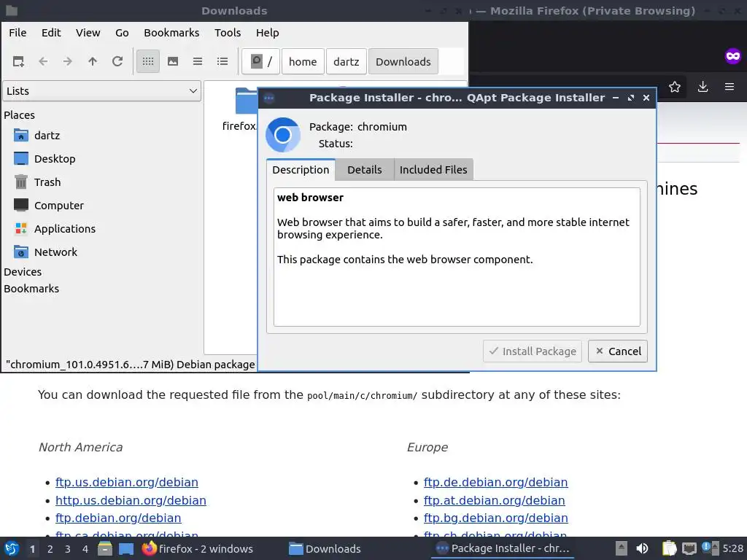The height and width of the screenshot is (560, 747).
Task: Open new tab icon in file manager toolbar
Action: pyautogui.click(x=18, y=61)
